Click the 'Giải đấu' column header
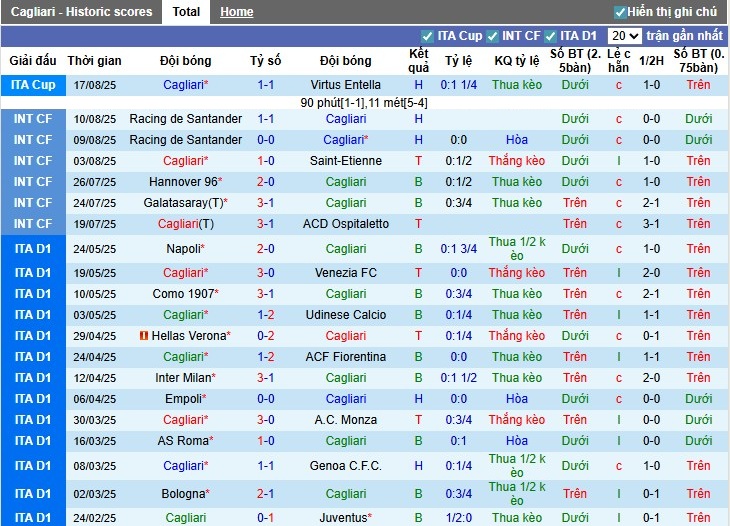The image size is (730, 526). click(x=33, y=61)
